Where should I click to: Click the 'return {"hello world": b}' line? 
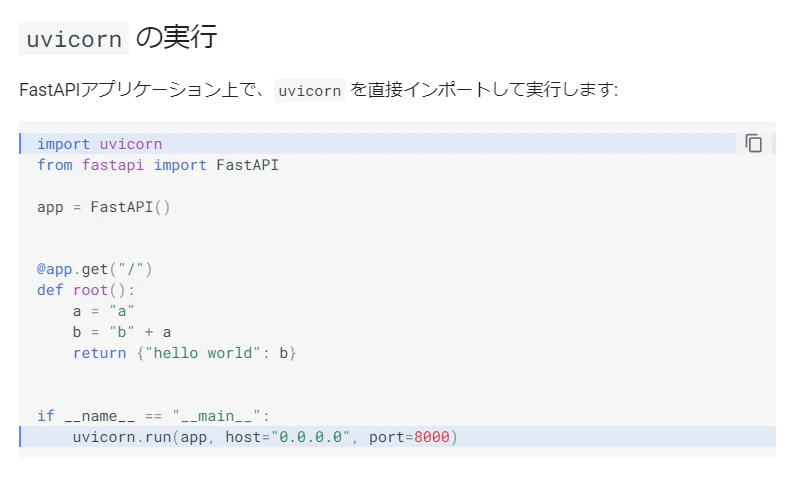(184, 353)
